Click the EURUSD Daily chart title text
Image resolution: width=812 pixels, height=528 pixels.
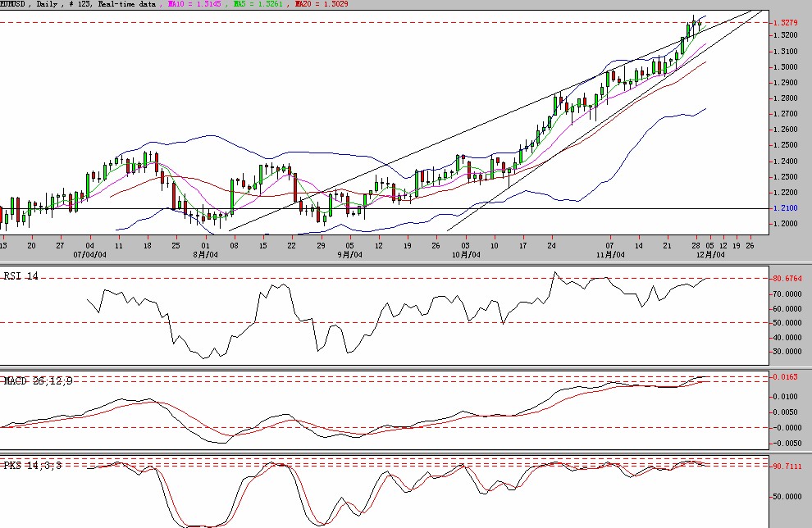pos(78,4)
